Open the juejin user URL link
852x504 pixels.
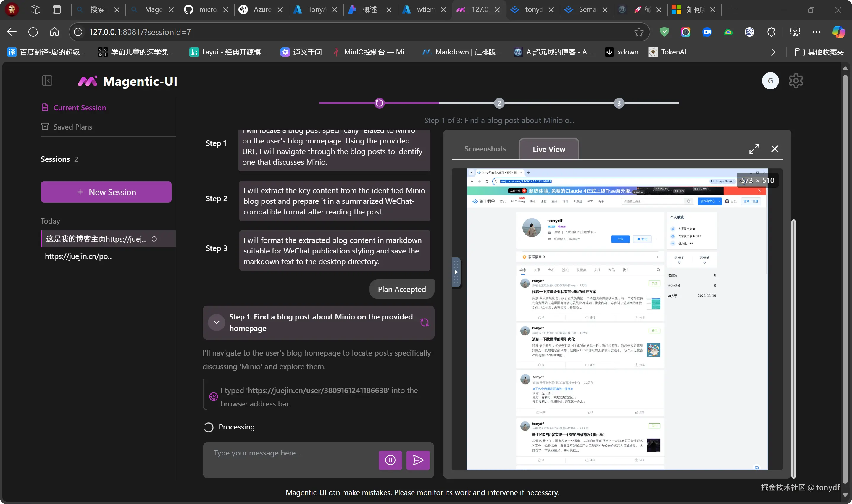(317, 390)
